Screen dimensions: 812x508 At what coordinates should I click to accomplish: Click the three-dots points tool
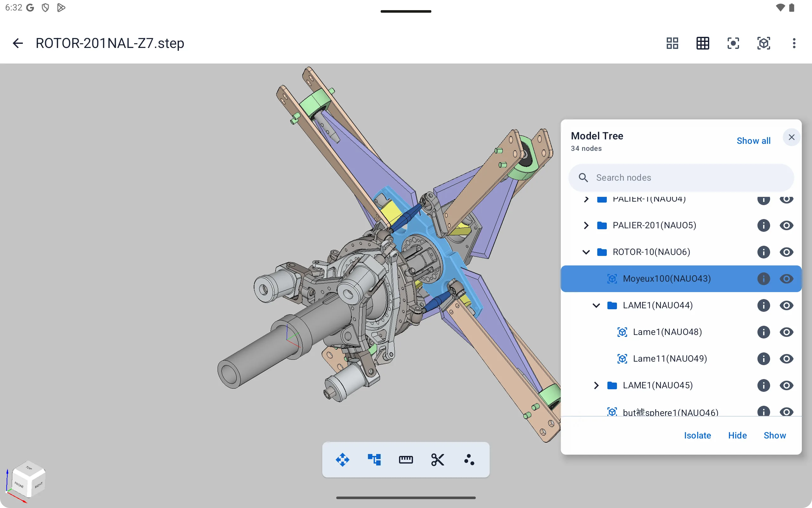469,460
